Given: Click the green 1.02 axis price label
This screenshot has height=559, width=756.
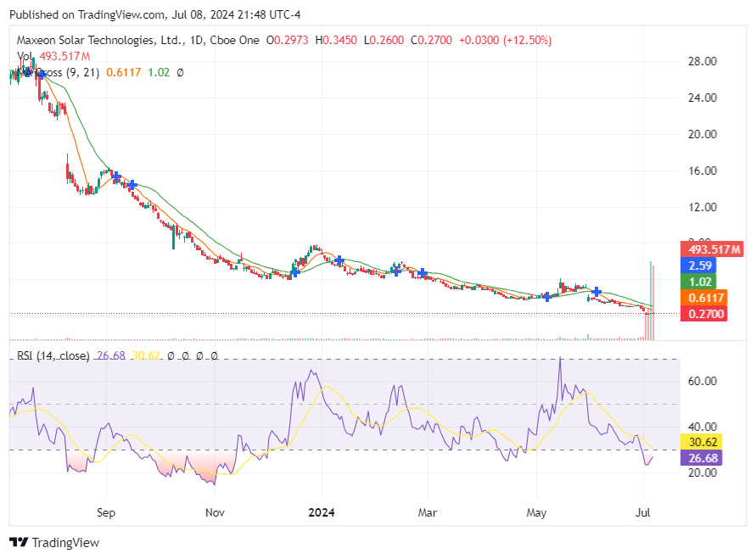Looking at the screenshot, I should [699, 282].
